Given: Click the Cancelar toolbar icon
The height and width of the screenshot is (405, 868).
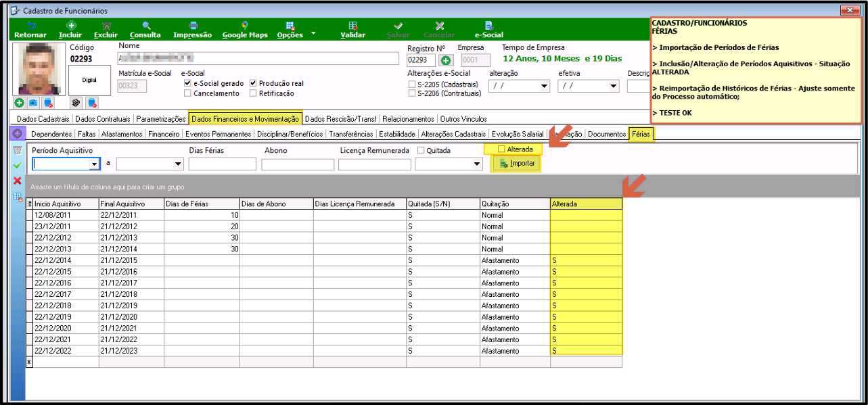Looking at the screenshot, I should point(439,25).
